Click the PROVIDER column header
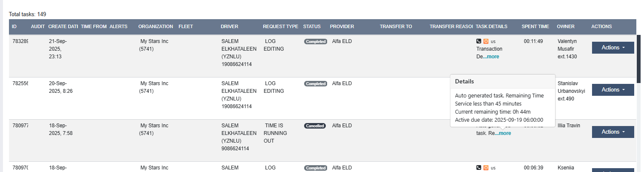The image size is (644, 172). (342, 26)
